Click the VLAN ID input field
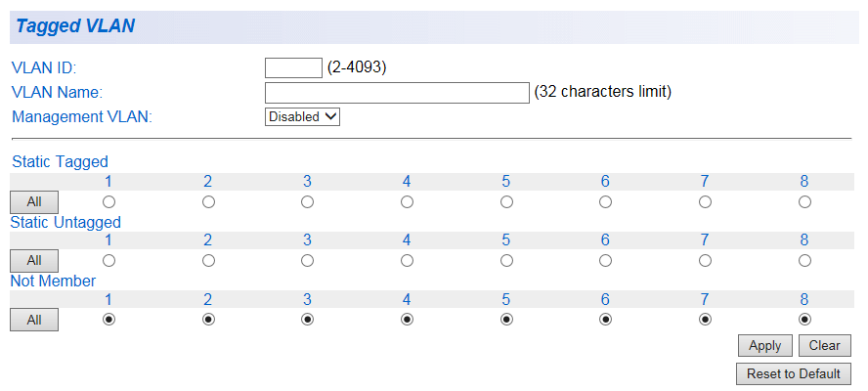Image resolution: width=868 pixels, height=391 pixels. tap(293, 67)
